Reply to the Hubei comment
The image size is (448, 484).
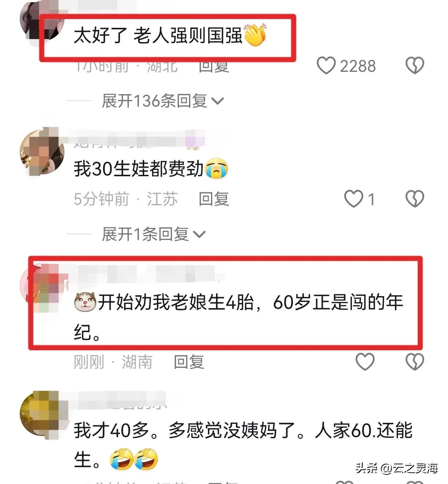[x=214, y=66]
